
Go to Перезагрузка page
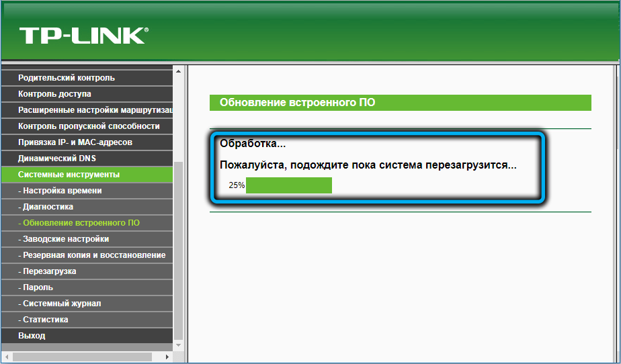[87, 271]
